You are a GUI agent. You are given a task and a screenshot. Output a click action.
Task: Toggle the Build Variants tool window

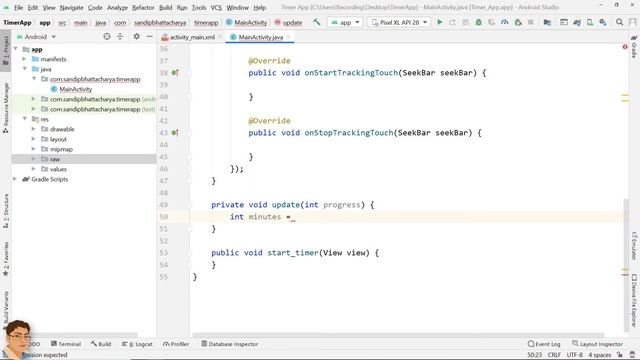[x=6, y=310]
